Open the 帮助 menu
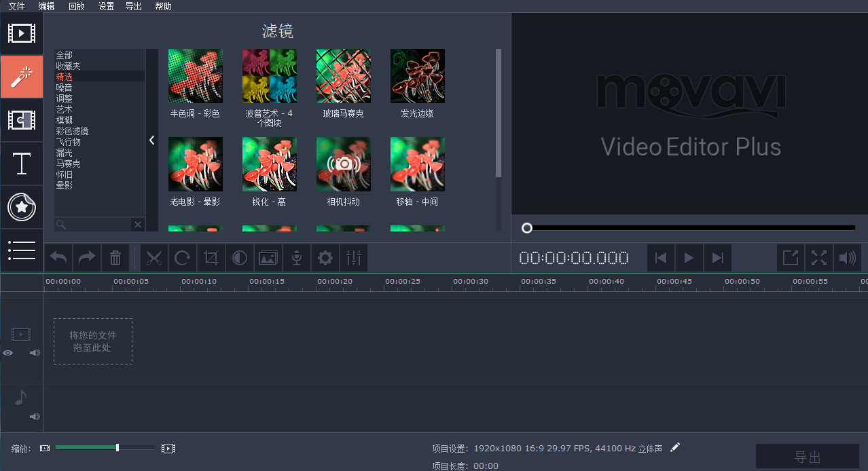This screenshot has width=868, height=471. click(163, 6)
